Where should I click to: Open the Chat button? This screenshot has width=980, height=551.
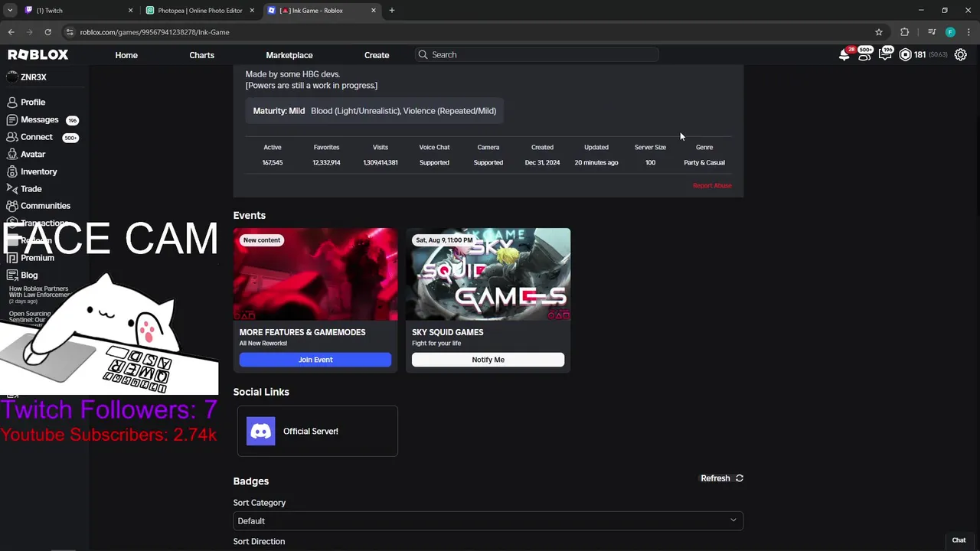tap(959, 540)
